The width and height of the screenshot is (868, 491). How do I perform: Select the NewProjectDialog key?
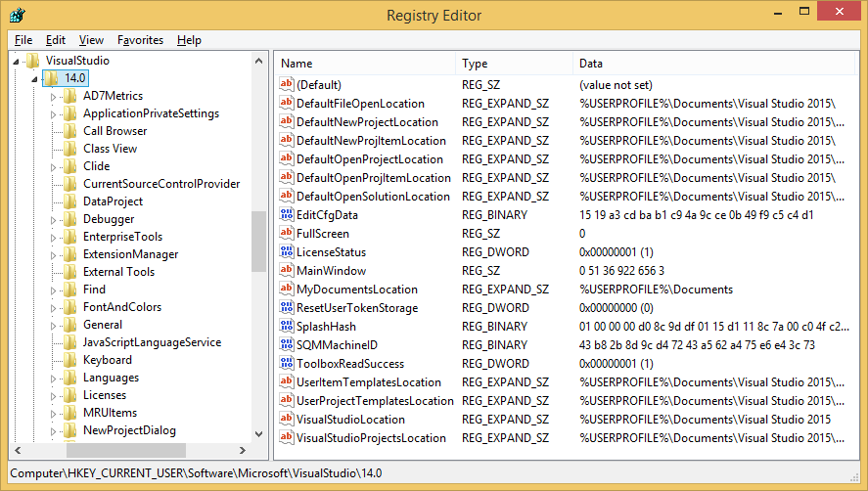coord(129,430)
